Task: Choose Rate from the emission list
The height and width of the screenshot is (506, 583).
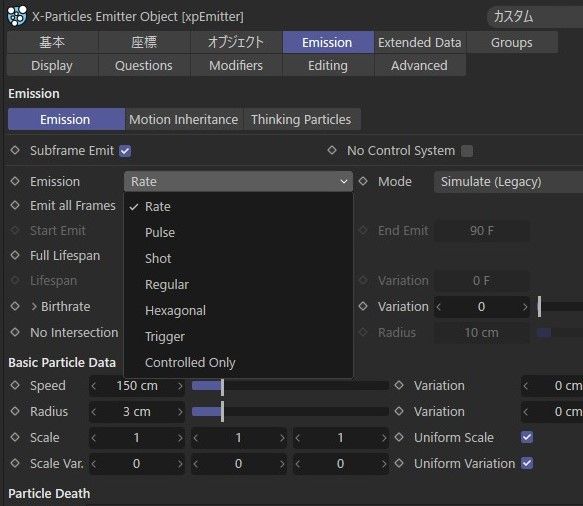Action: 238,206
